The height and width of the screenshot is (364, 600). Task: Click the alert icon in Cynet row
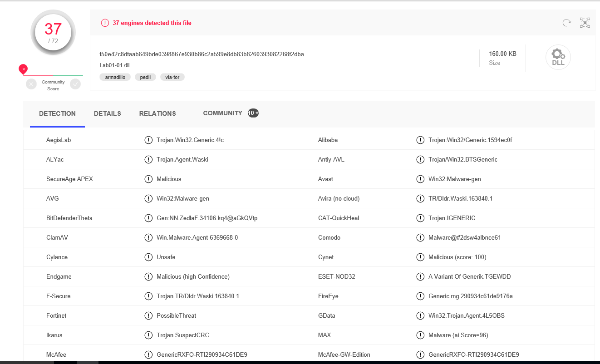click(x=420, y=257)
